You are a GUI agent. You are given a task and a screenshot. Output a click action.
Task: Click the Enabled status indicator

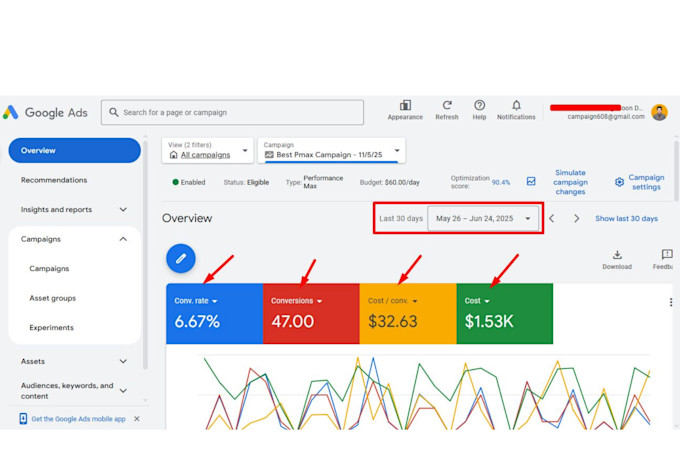click(189, 182)
